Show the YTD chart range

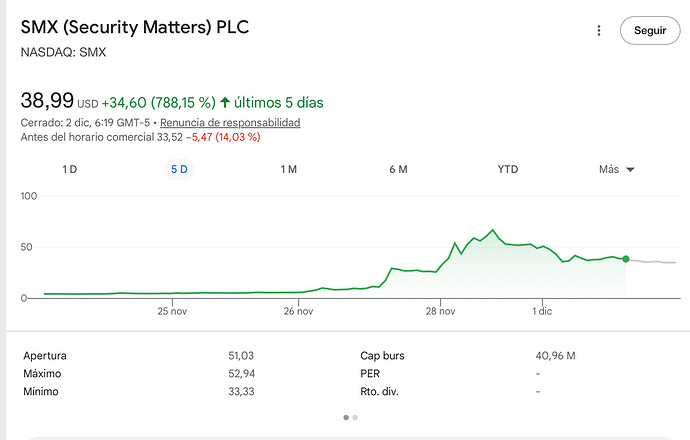(x=508, y=169)
